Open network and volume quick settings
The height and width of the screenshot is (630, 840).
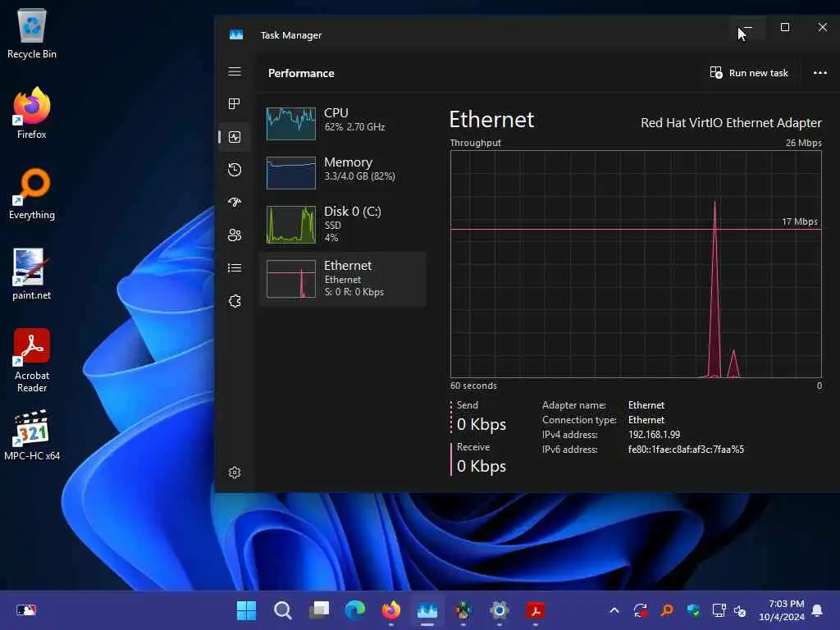(729, 610)
